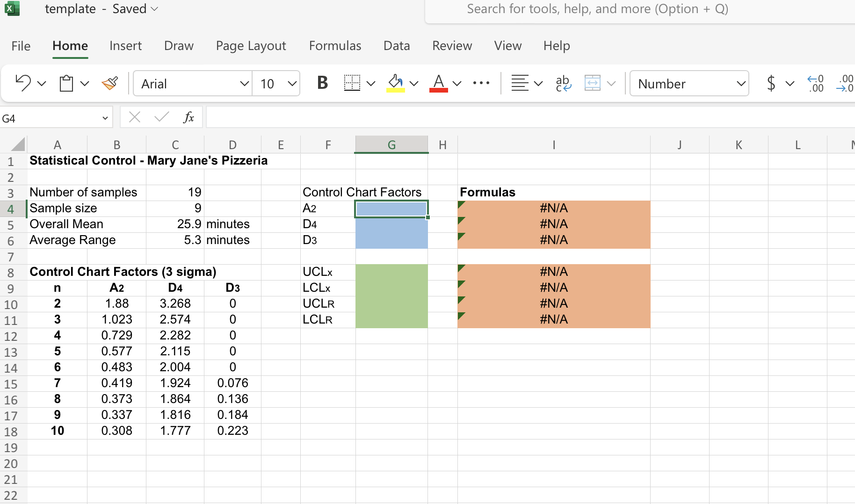This screenshot has width=855, height=504.
Task: Open the File menu
Action: coord(21,45)
